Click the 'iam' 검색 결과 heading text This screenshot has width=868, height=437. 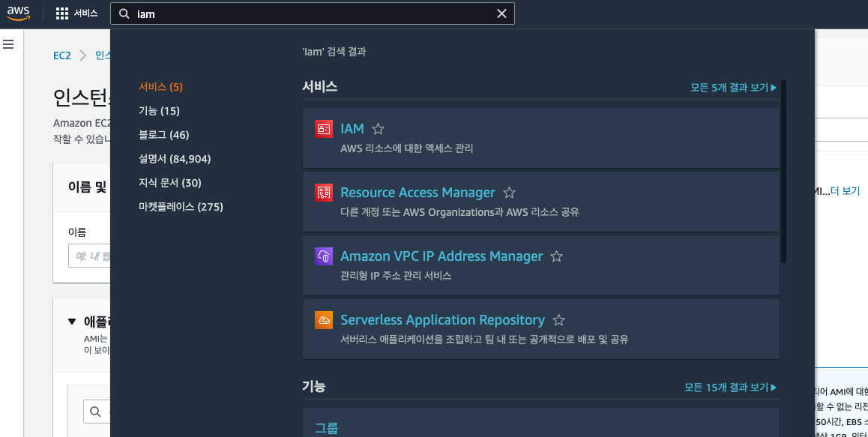pos(334,52)
